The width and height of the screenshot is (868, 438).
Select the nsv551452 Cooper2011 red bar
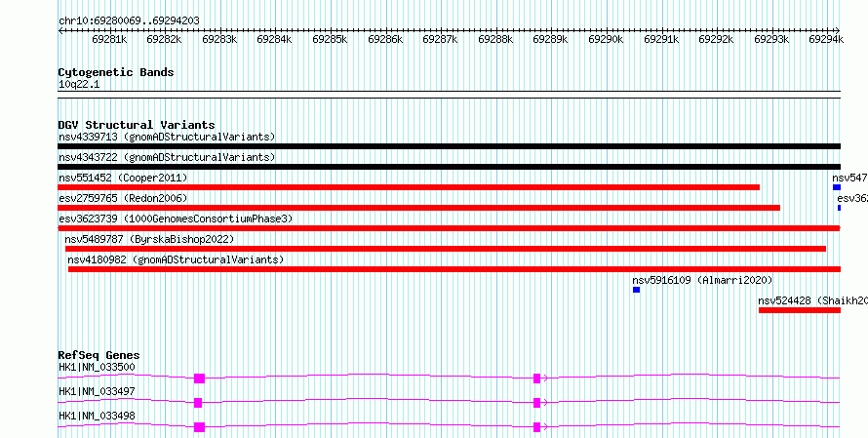click(x=409, y=187)
